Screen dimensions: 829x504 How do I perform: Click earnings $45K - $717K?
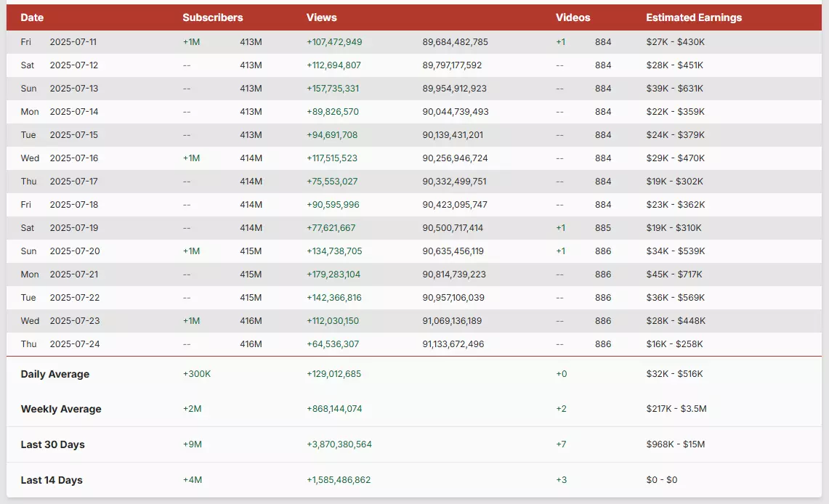[x=674, y=275]
